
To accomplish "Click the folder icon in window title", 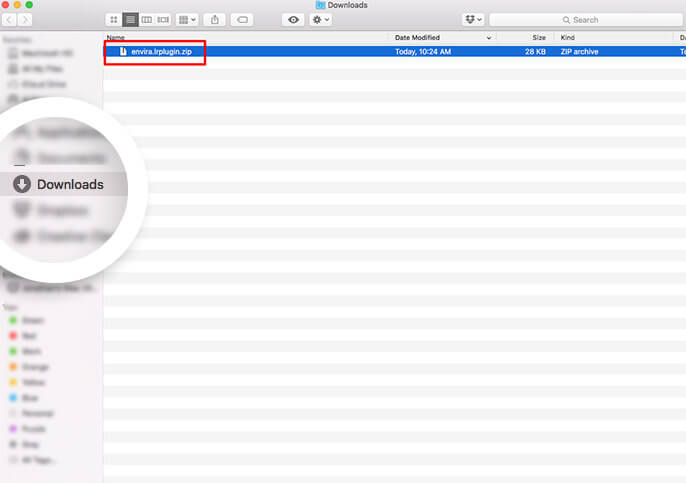I will click(x=320, y=5).
